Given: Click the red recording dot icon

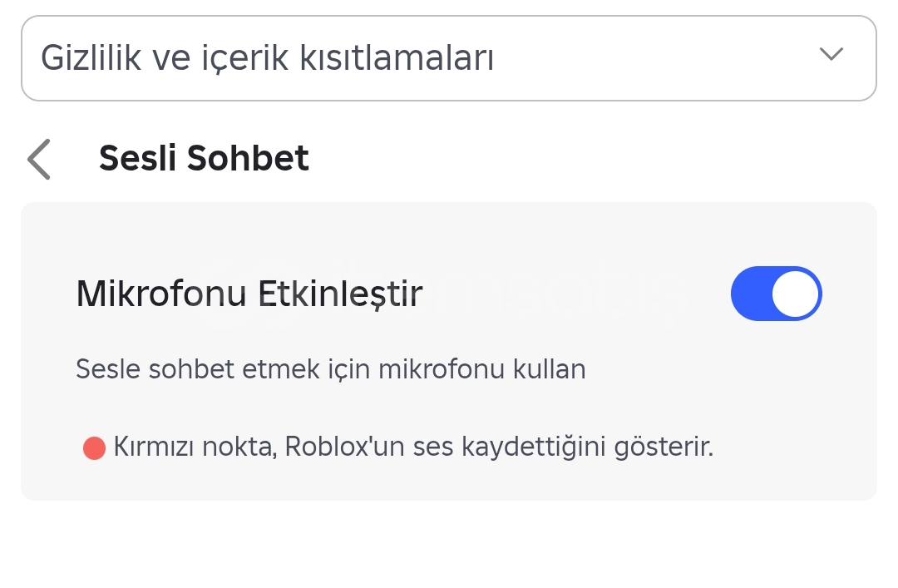Looking at the screenshot, I should point(95,447).
